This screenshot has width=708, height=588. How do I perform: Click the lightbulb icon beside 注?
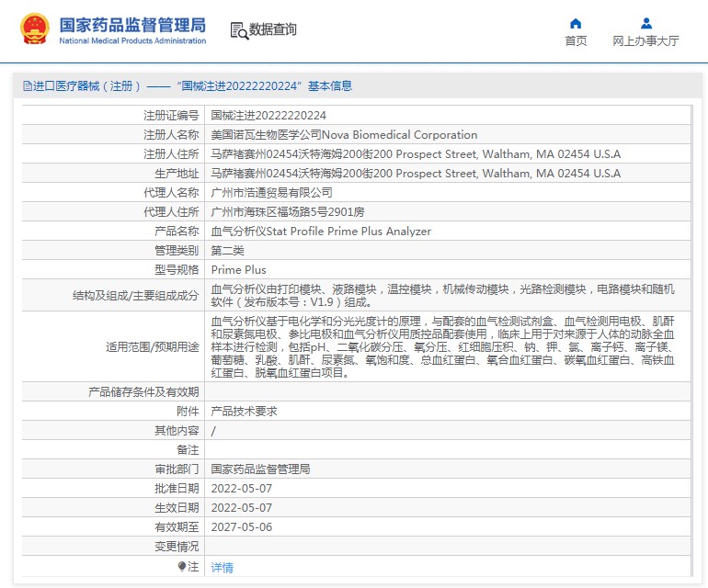[182, 566]
